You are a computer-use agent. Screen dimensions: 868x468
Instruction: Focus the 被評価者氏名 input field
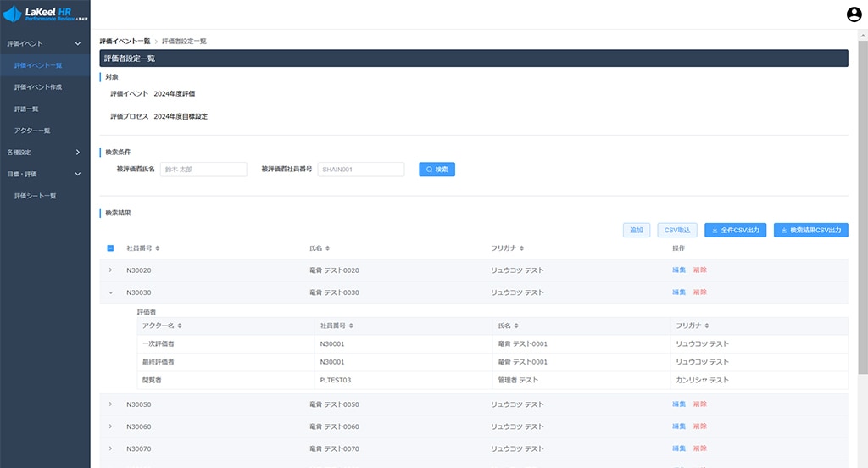(x=203, y=170)
